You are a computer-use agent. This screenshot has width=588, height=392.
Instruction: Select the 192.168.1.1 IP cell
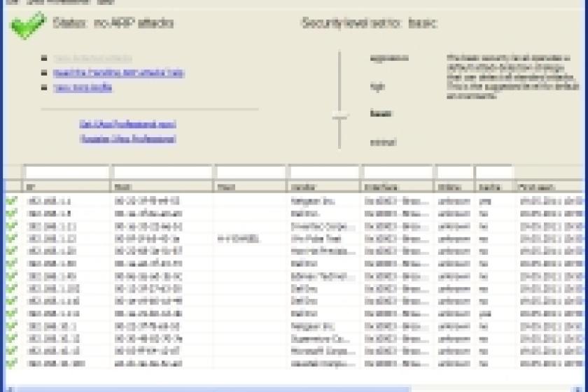click(66, 202)
